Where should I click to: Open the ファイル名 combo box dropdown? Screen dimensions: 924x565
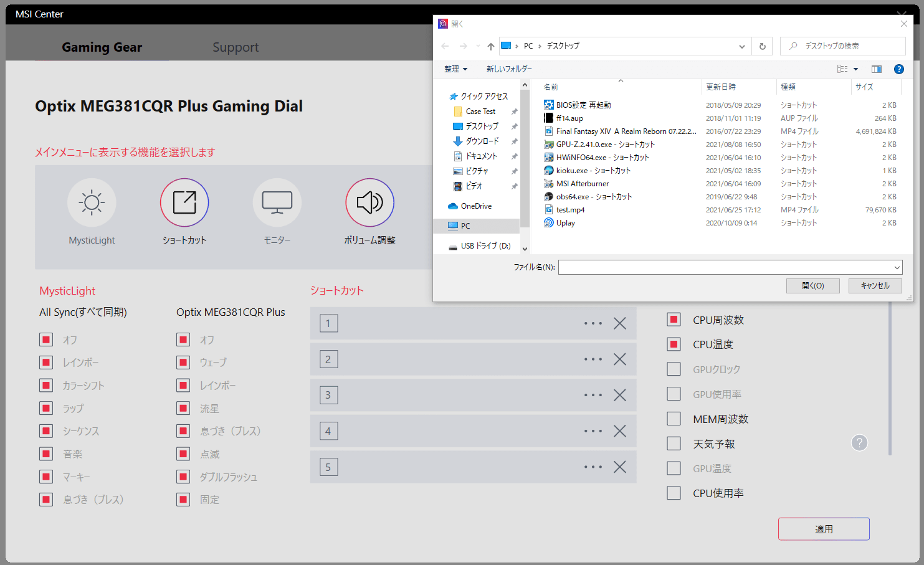click(x=897, y=267)
